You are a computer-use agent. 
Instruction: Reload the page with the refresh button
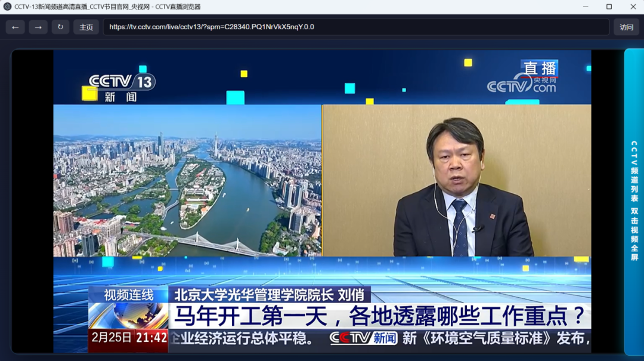pos(60,27)
